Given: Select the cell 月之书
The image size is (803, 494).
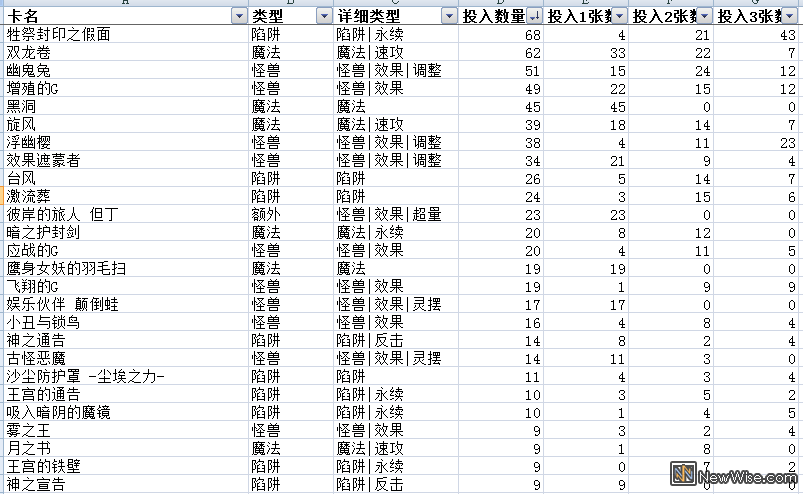Looking at the screenshot, I should 126,448.
